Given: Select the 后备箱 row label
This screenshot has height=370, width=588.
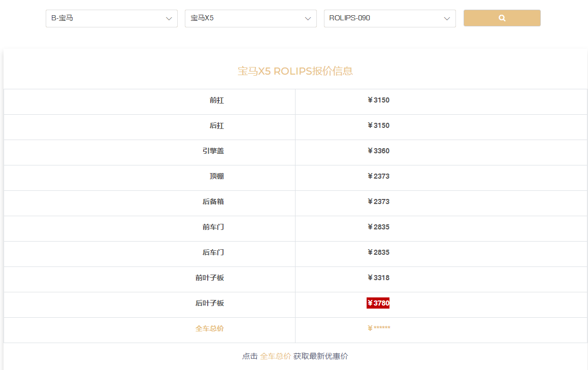Looking at the screenshot, I should [213, 202].
